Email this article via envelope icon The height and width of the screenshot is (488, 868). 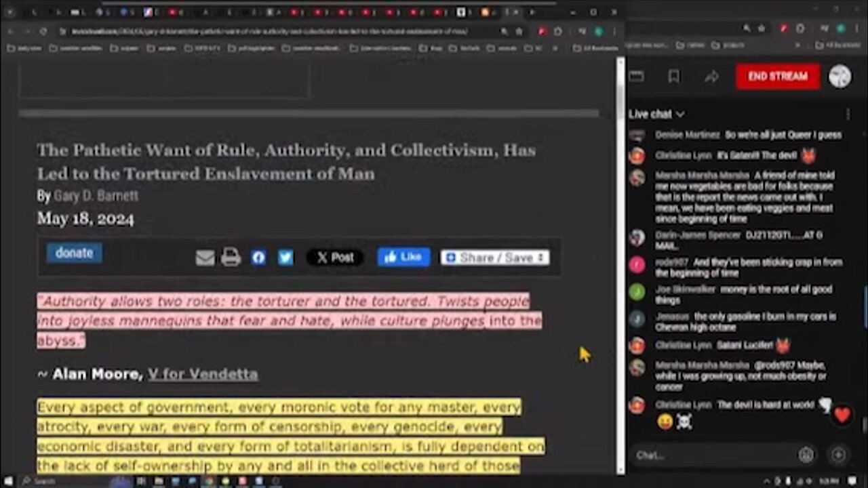point(205,258)
